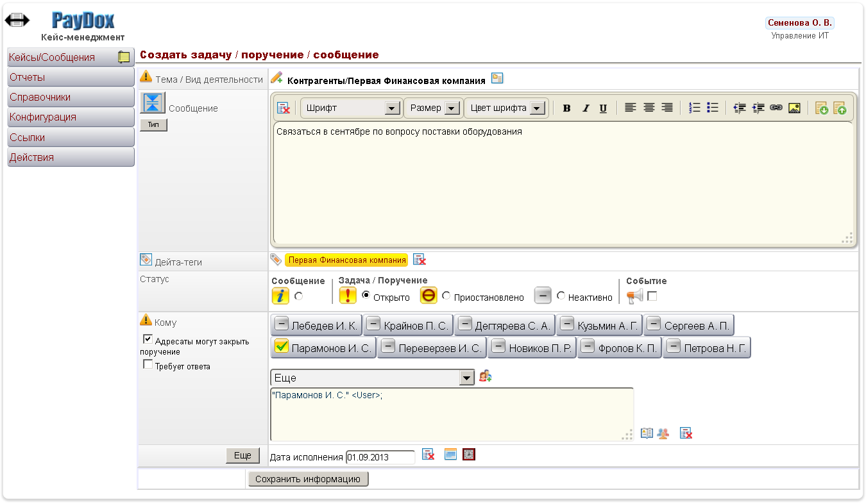Screen dimensions: 866x504
Task: Center-align the message text
Action: click(x=649, y=108)
